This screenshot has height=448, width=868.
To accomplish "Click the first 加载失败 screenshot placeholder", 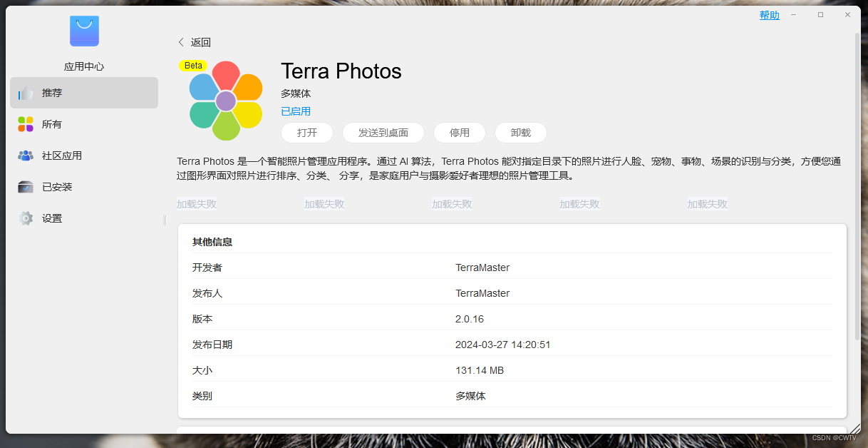I will 197,204.
